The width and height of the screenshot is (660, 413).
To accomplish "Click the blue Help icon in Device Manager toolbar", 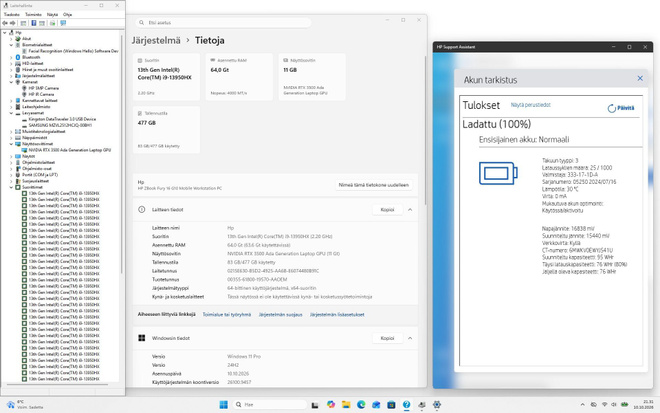I will click(x=34, y=23).
